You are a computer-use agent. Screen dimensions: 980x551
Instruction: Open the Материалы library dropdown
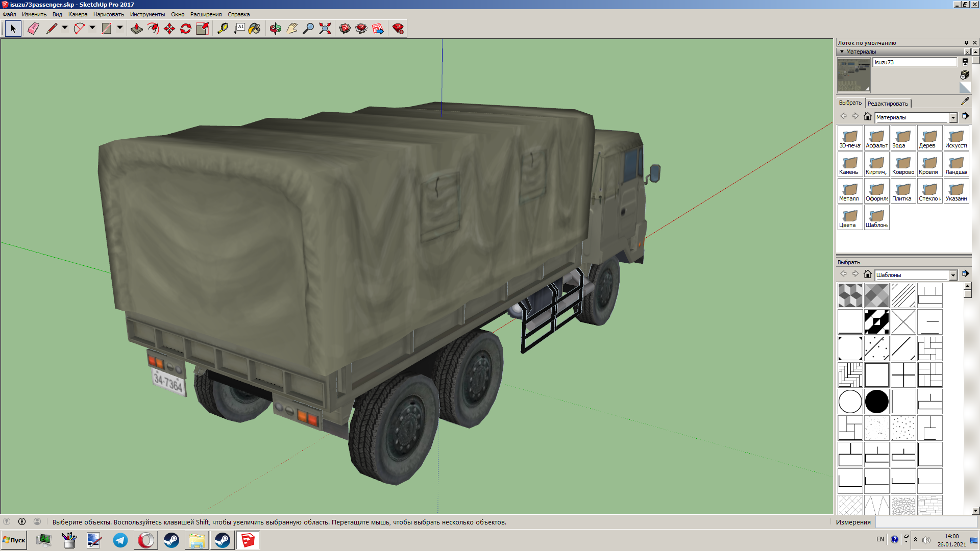(952, 118)
